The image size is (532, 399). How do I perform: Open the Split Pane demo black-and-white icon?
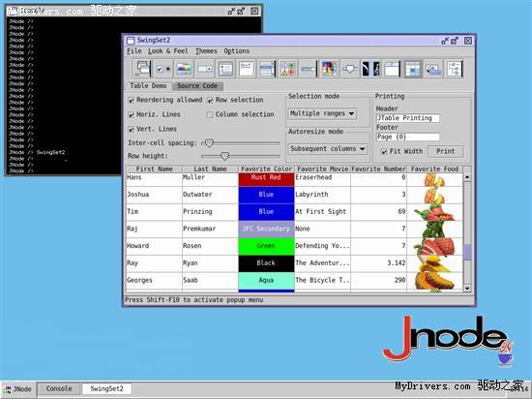(x=370, y=69)
